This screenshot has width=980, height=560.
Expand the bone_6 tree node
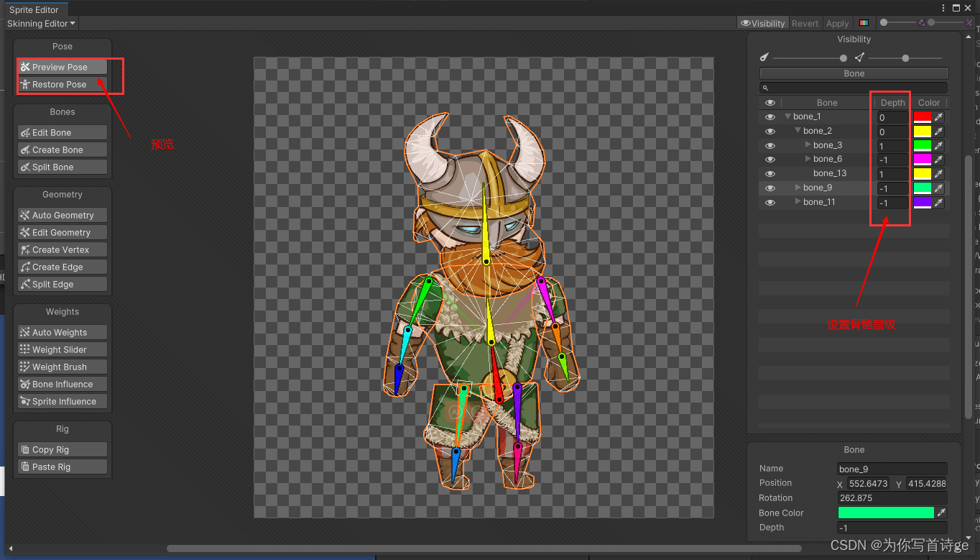[808, 159]
